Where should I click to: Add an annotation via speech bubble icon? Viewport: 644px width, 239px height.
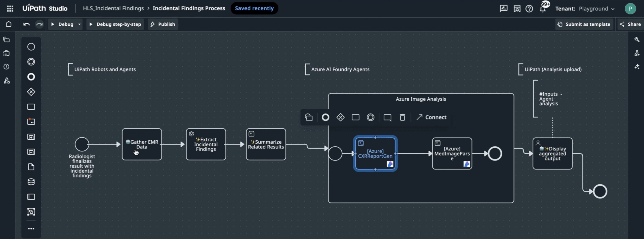tap(387, 117)
